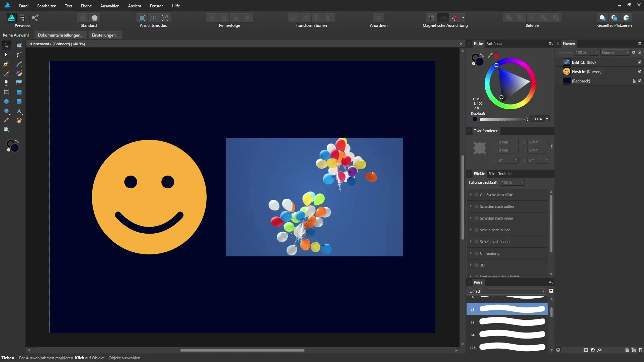This screenshot has width=644, height=362.
Task: Open the Datei menu
Action: click(24, 6)
